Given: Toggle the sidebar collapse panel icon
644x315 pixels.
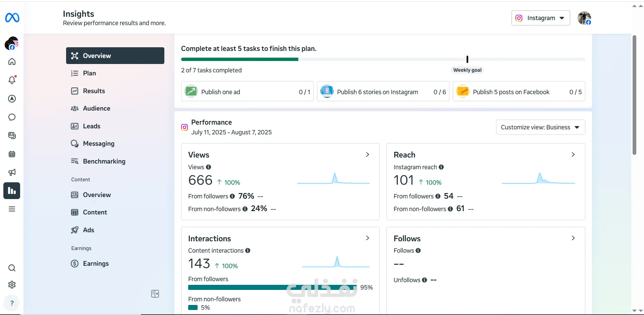Looking at the screenshot, I should tap(155, 294).
